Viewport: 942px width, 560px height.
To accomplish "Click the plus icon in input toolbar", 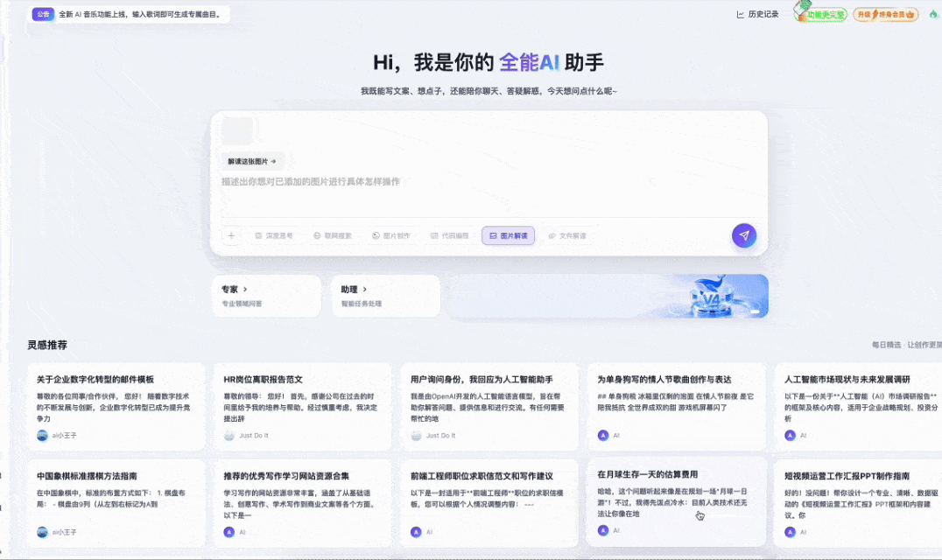I will 231,236.
